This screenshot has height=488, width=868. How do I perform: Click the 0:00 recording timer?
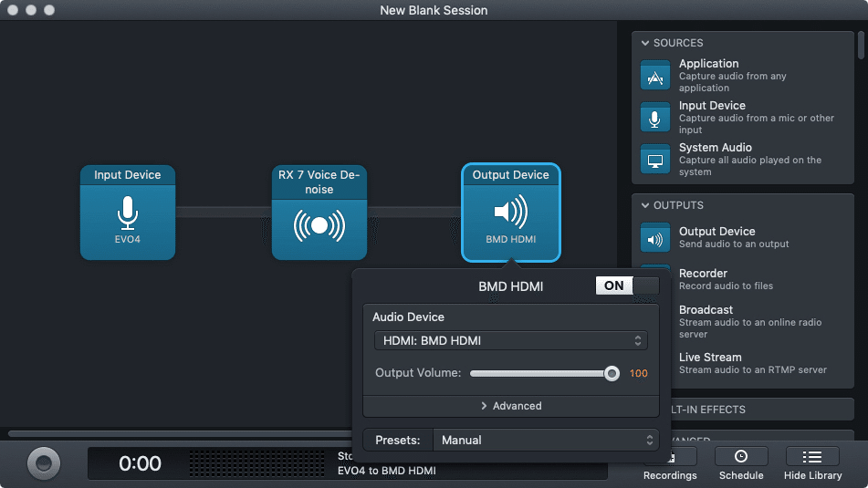click(x=140, y=463)
